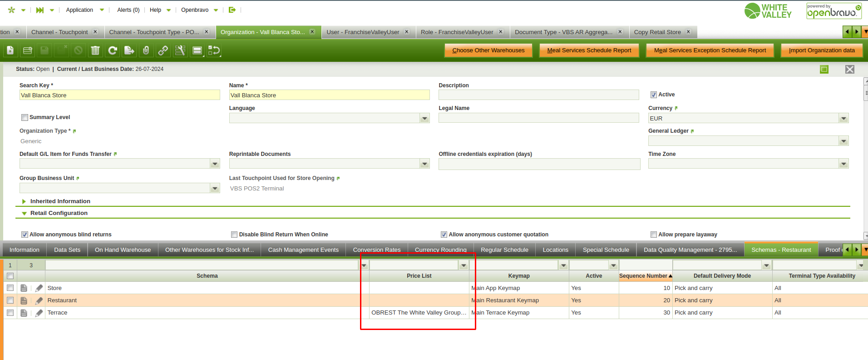Click the Refresh toolbar icon
This screenshot has width=868, height=360.
tap(113, 50)
